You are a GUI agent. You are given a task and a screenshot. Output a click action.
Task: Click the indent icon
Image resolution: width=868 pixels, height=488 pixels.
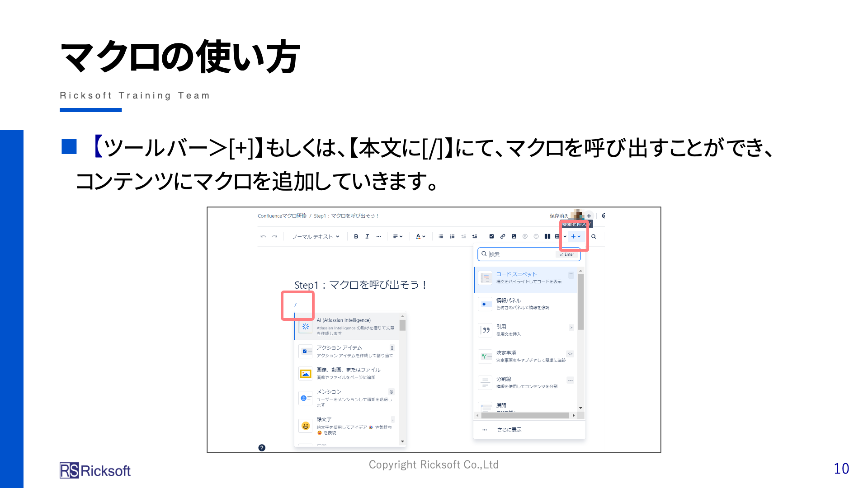tap(474, 236)
